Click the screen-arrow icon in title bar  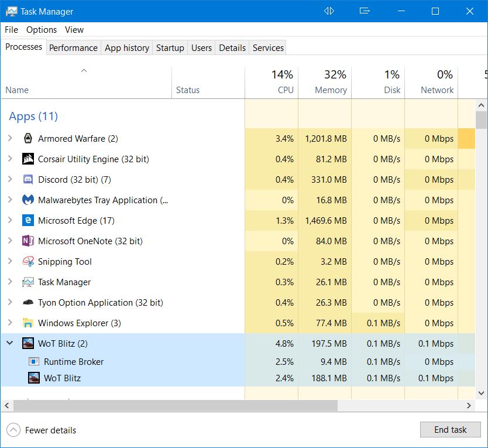pos(365,11)
